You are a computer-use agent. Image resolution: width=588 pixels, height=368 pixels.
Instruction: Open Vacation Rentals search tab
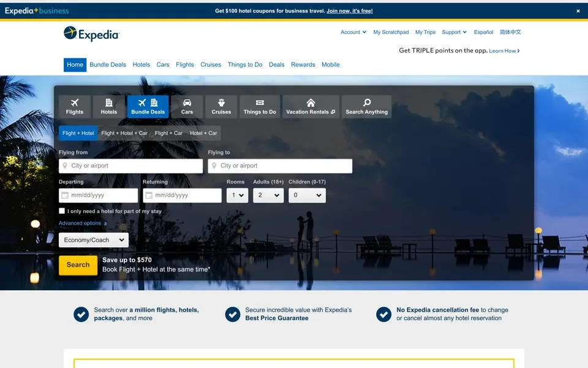[x=311, y=107]
